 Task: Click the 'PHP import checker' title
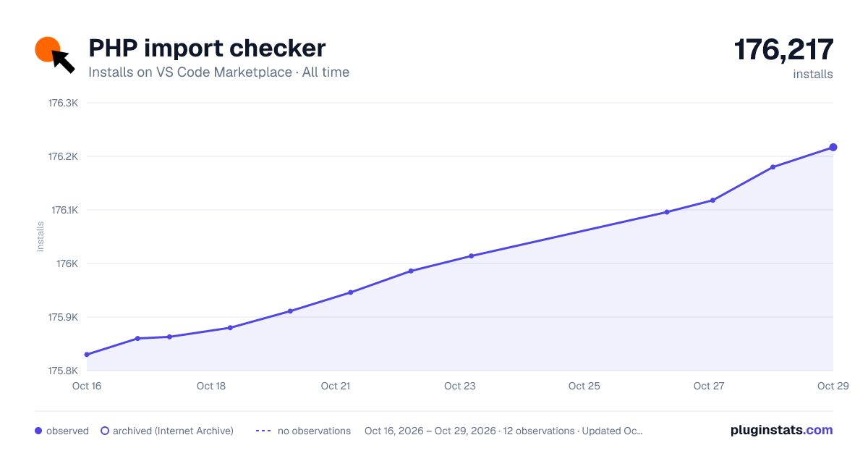point(207,48)
